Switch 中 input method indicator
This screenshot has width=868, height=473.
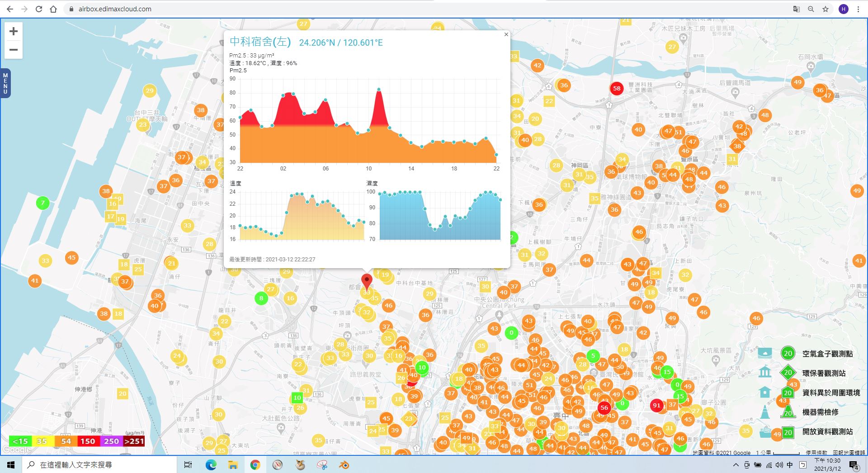click(x=790, y=465)
